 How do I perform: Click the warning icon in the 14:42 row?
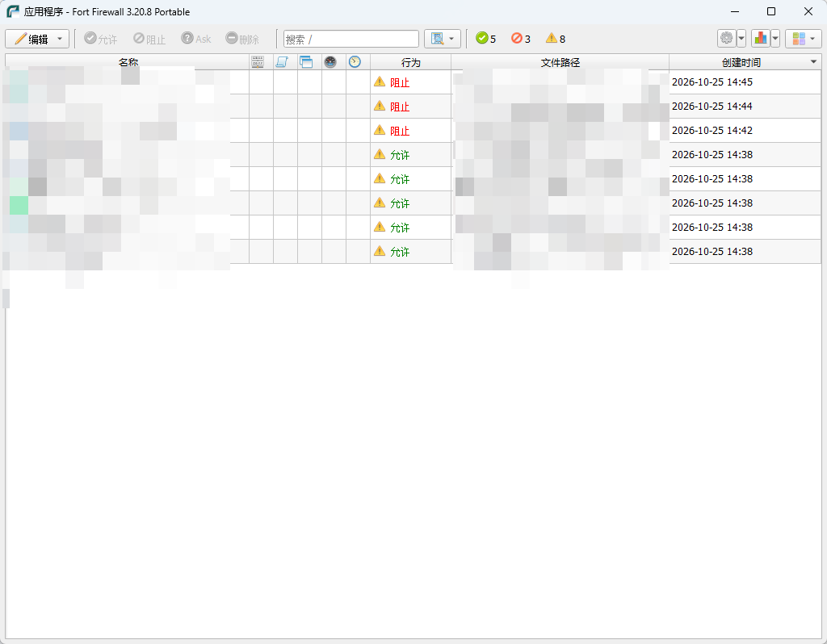coord(380,130)
